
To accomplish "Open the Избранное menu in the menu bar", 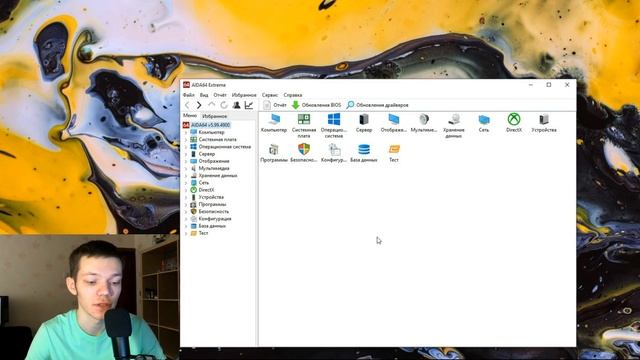I will coord(244,95).
